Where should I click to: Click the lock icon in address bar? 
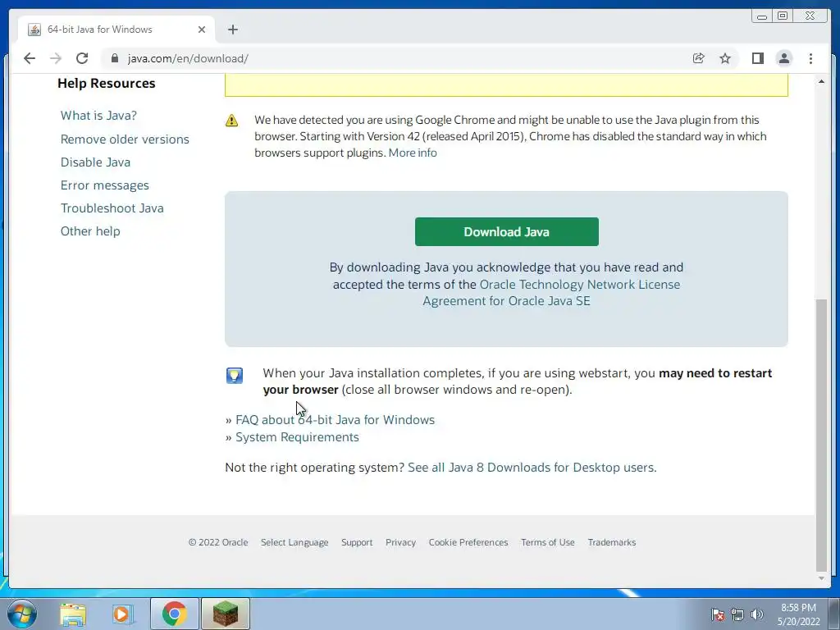tap(114, 58)
